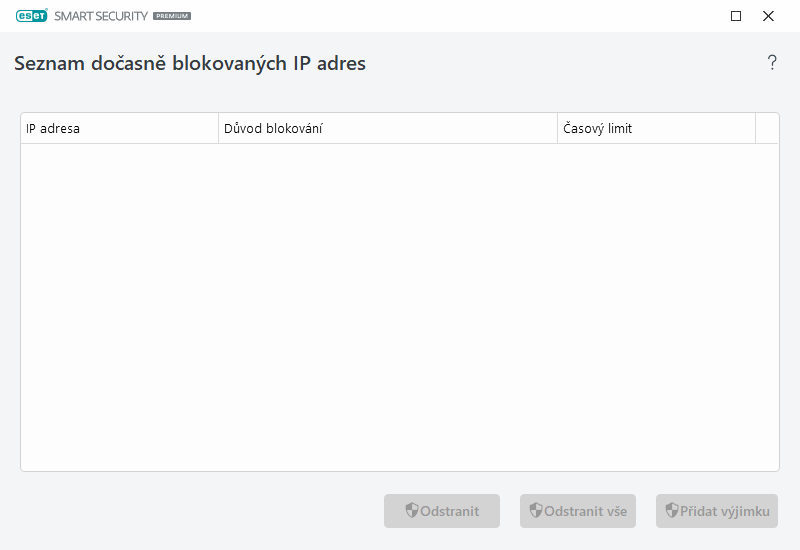
Task: Click the Přidat výjimku button
Action: click(717, 511)
